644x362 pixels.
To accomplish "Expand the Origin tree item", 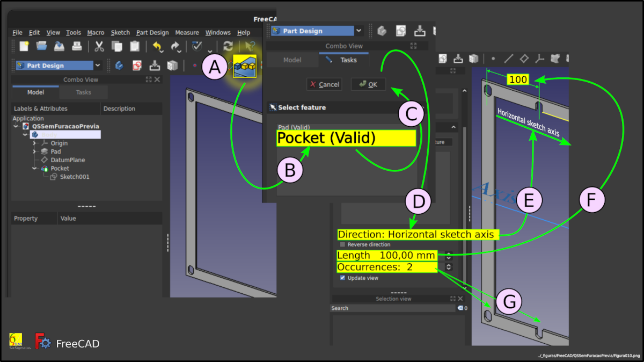I will (x=34, y=143).
